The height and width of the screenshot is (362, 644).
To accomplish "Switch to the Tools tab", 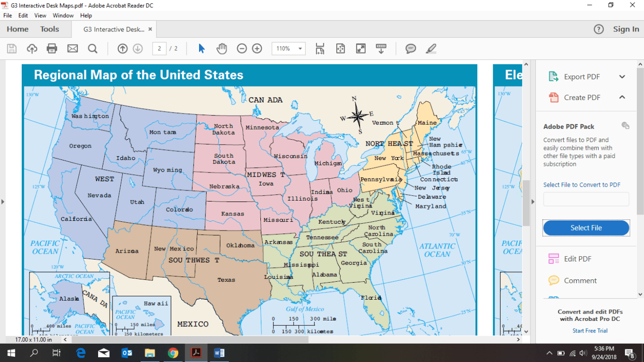I will (x=49, y=29).
